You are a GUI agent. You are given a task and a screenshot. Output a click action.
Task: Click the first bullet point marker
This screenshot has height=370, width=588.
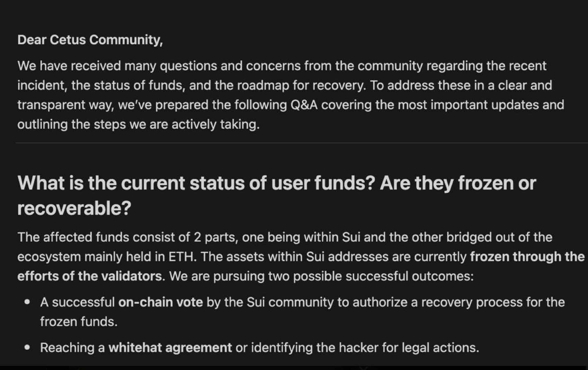pos(27,302)
